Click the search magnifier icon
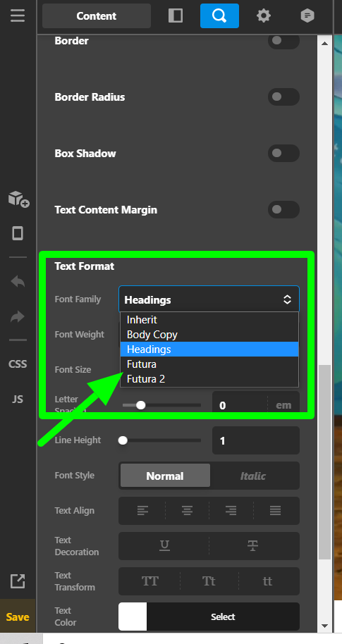The width and height of the screenshot is (342, 644). click(x=219, y=16)
